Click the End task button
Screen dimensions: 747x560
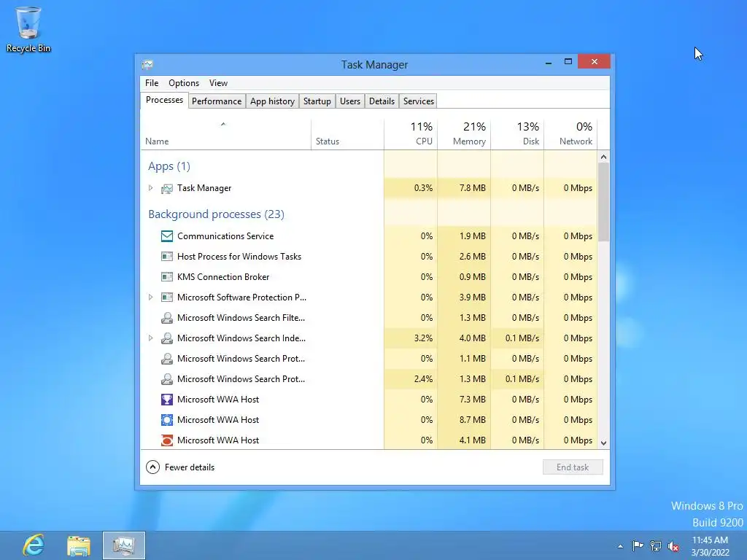573,467
